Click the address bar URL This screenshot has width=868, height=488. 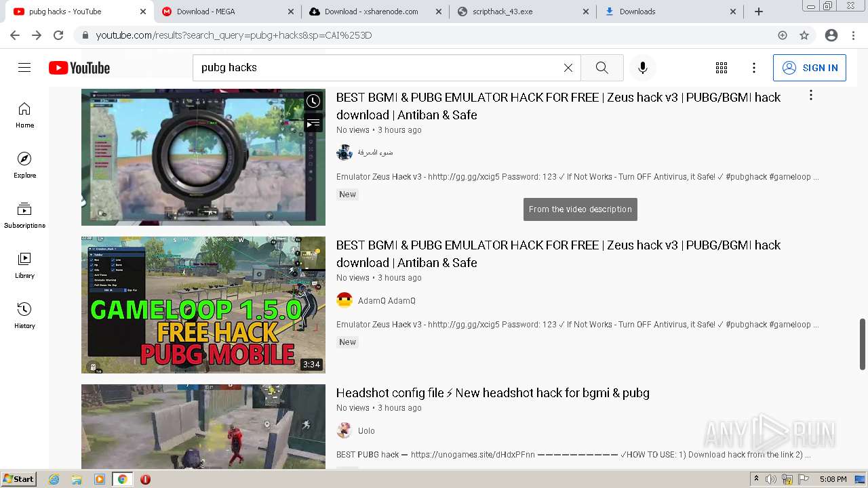pos(234,35)
